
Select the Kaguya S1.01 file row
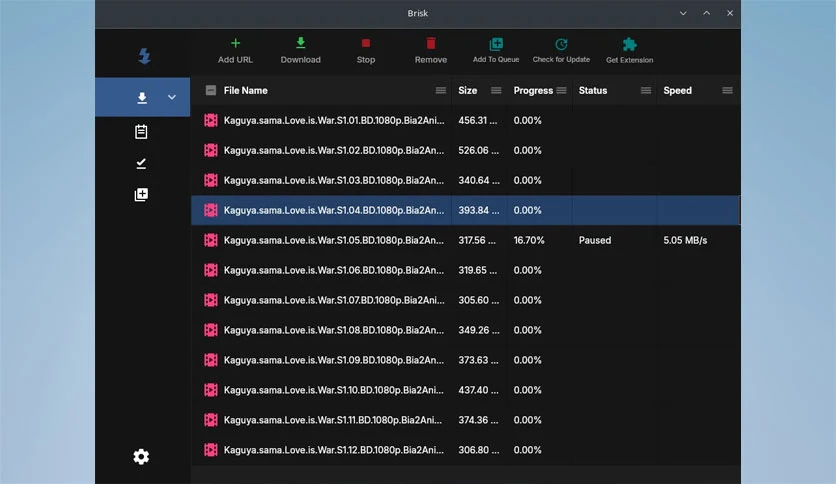click(x=465, y=120)
